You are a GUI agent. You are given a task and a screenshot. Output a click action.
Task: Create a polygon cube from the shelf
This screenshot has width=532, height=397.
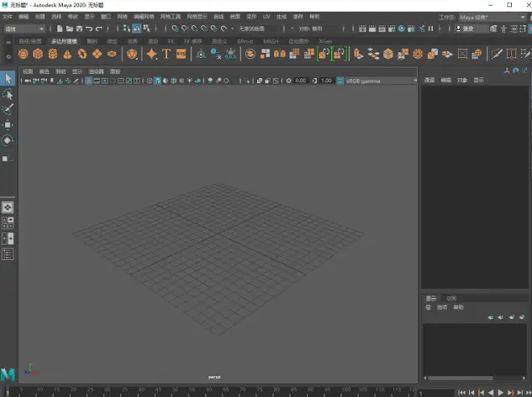point(39,54)
